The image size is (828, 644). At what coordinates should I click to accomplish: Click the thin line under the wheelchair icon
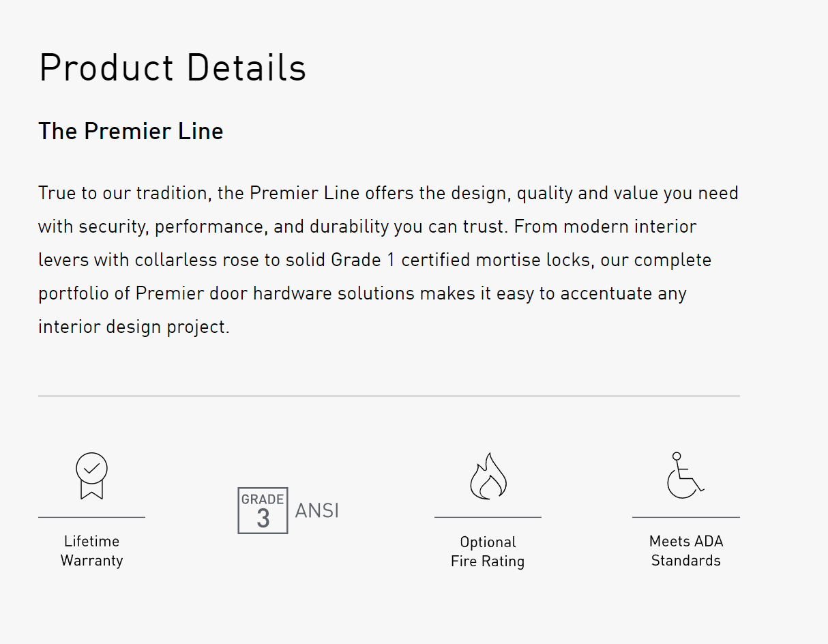[x=685, y=517]
